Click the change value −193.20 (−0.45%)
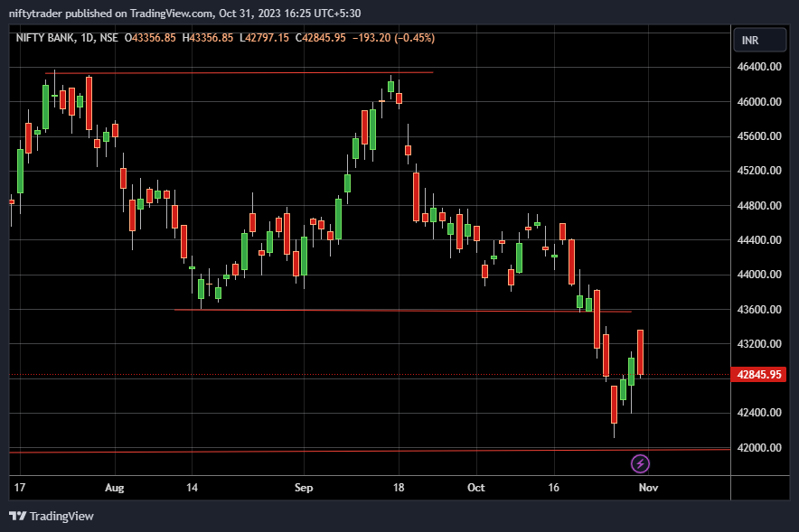 [x=393, y=38]
